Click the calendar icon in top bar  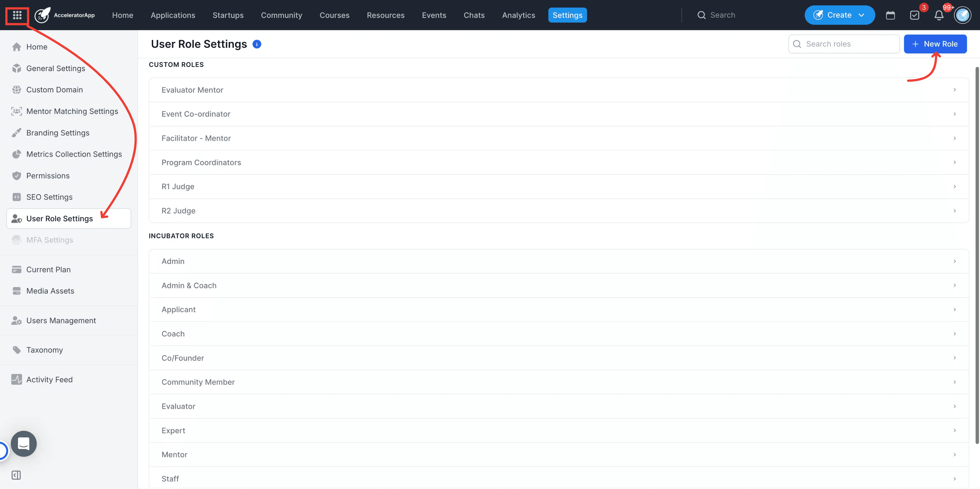pos(890,15)
